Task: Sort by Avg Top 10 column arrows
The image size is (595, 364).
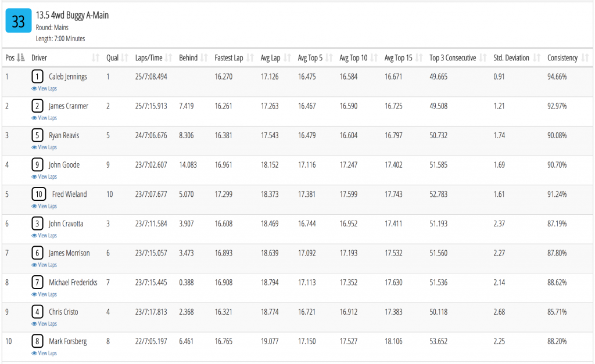Action: (x=374, y=57)
